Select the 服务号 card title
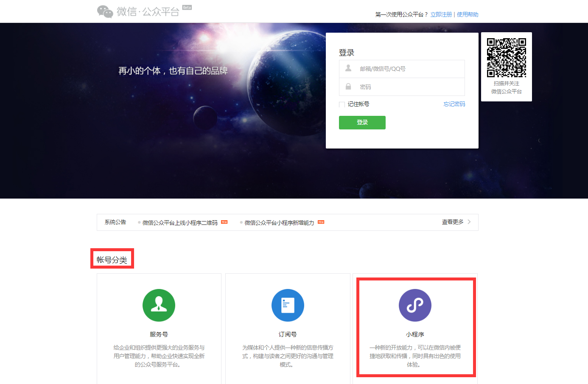 (x=159, y=334)
